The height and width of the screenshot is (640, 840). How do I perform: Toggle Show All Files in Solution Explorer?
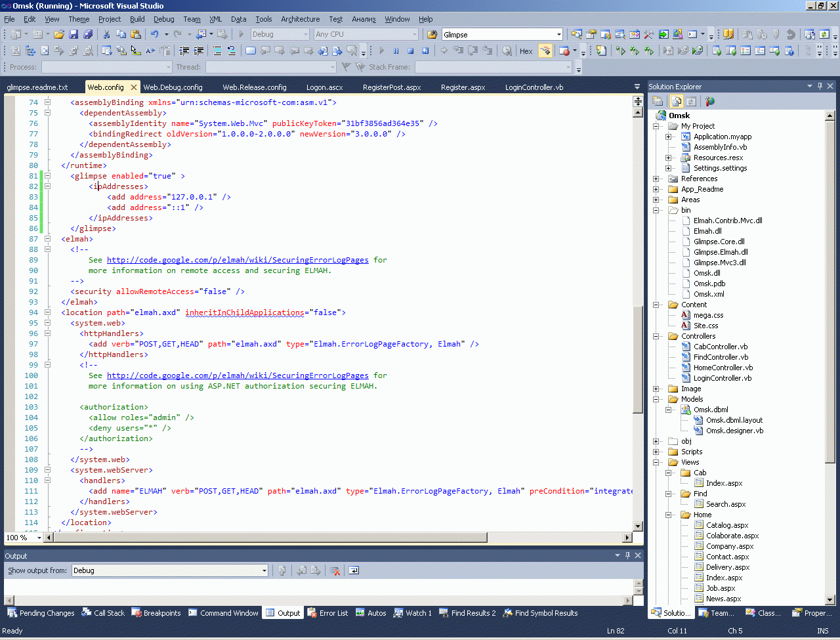click(676, 101)
